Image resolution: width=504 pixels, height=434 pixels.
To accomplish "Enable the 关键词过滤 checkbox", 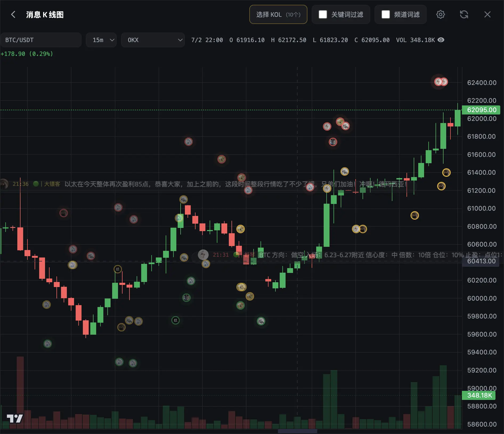I will pos(323,14).
